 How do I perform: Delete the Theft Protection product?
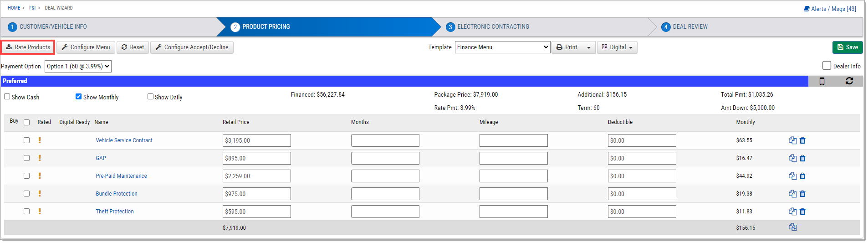[802, 212]
